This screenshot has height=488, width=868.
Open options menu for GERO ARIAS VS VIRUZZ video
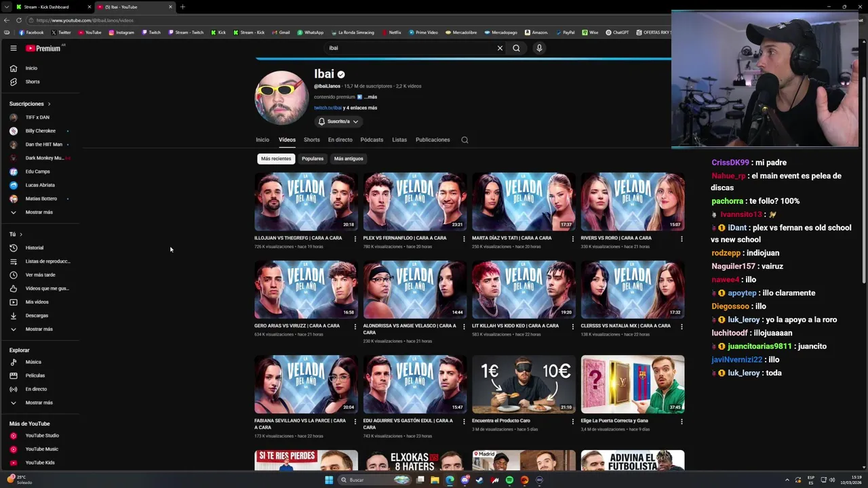[x=355, y=326]
